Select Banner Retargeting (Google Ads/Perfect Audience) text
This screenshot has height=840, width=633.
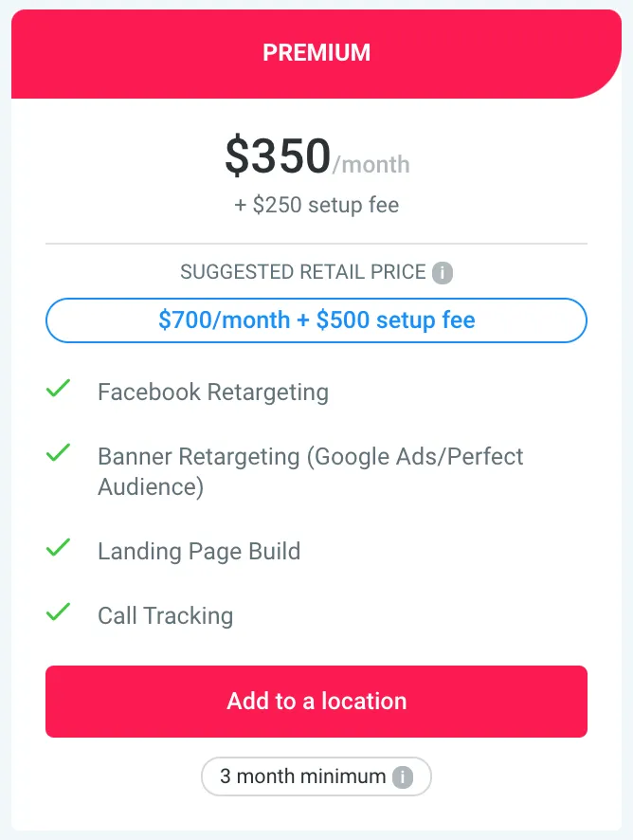coord(311,471)
